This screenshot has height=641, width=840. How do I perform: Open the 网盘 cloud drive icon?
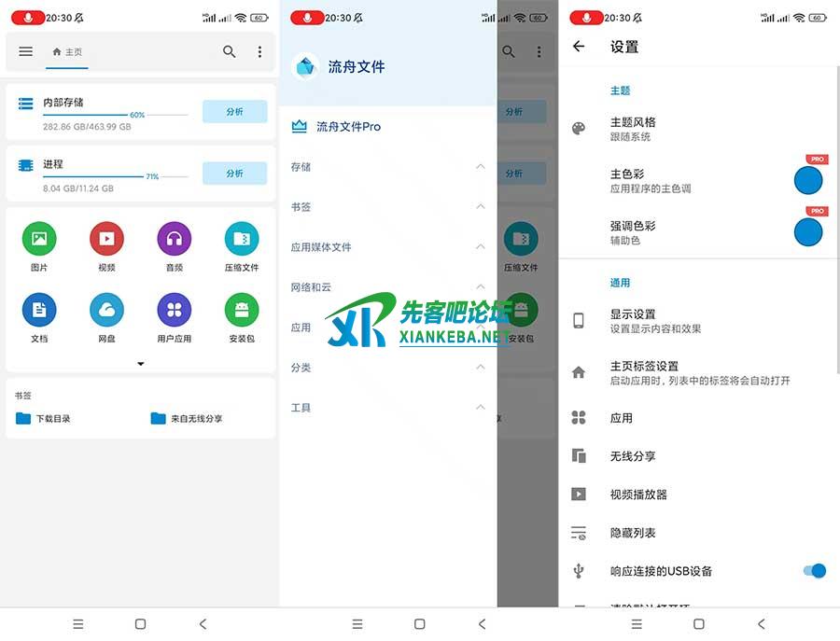click(x=106, y=310)
